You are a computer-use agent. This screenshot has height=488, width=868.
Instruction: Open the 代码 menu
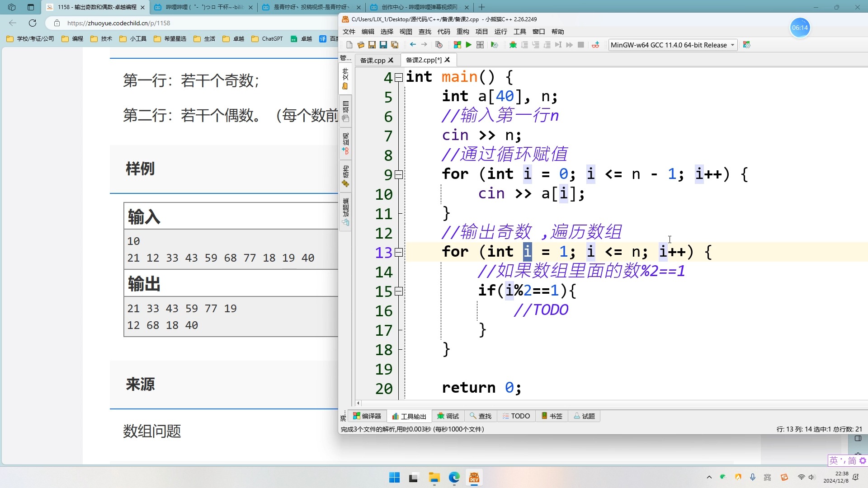(444, 32)
